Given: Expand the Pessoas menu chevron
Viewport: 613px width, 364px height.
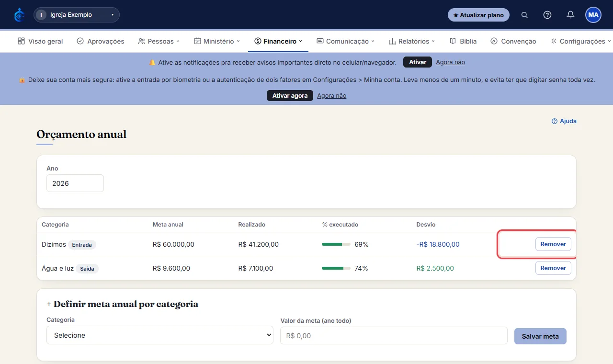Looking at the screenshot, I should (178, 41).
